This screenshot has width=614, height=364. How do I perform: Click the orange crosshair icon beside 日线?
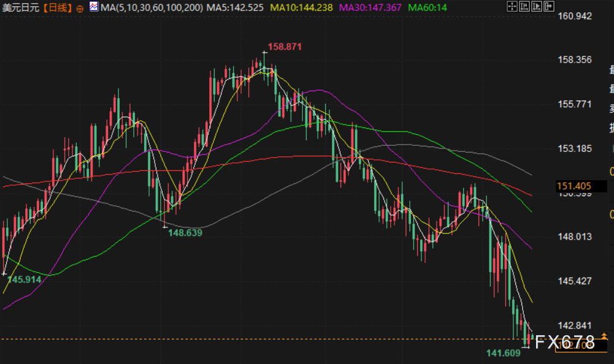80,8
